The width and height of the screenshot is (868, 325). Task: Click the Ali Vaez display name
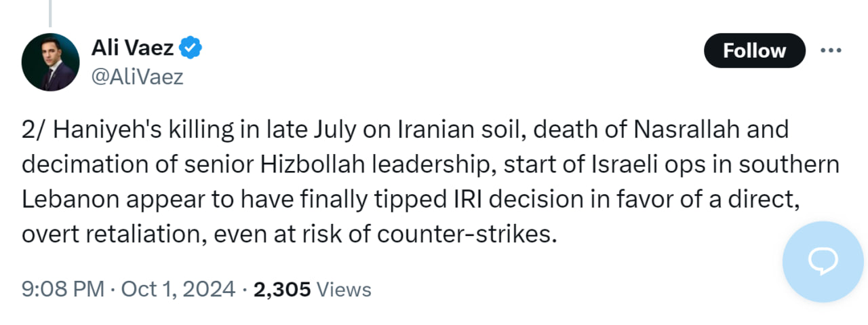pos(132,49)
